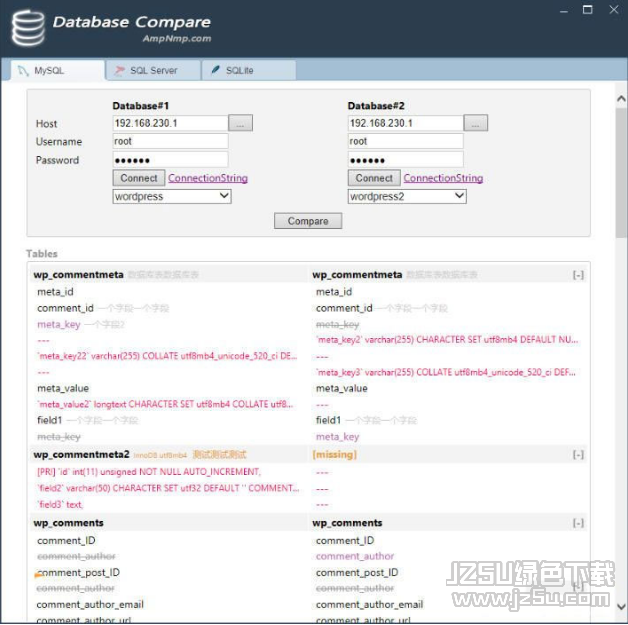Click the Compare button

(x=308, y=221)
